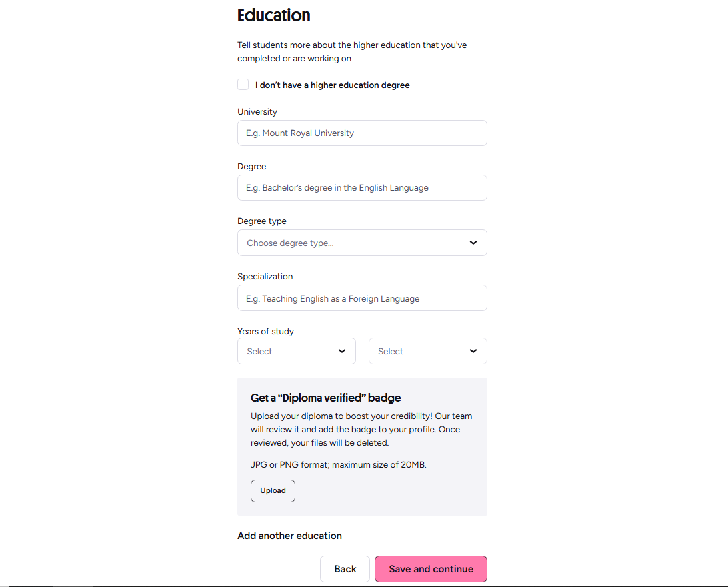Click 'Add another education' link

[290, 536]
